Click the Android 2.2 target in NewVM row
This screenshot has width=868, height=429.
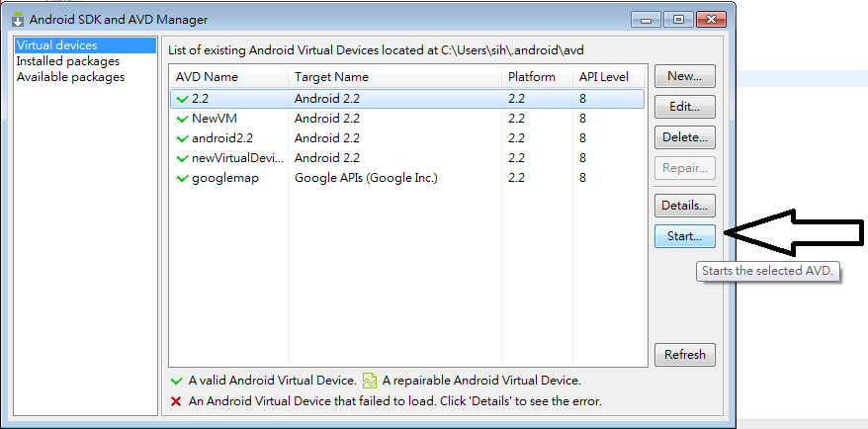click(326, 119)
